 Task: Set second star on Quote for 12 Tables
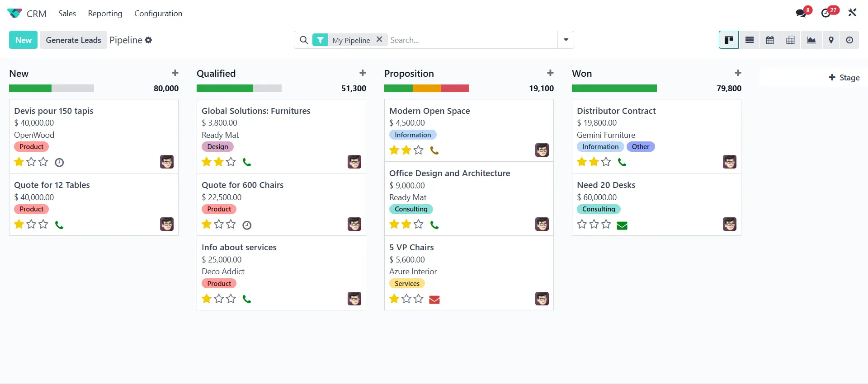[31, 224]
